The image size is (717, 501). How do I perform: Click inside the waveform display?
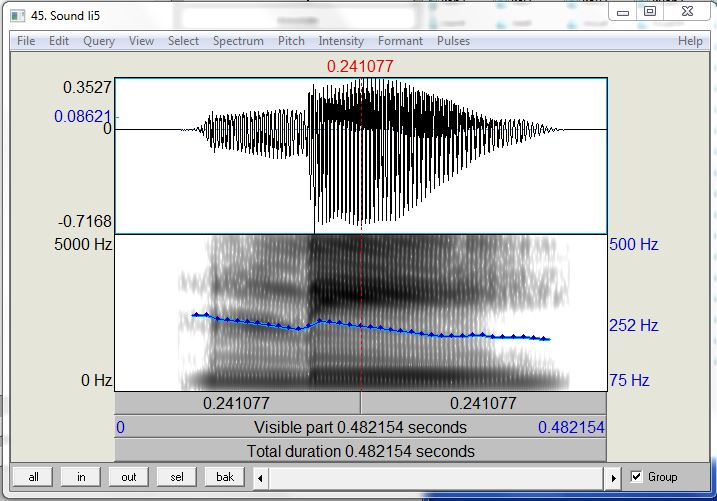pos(361,155)
